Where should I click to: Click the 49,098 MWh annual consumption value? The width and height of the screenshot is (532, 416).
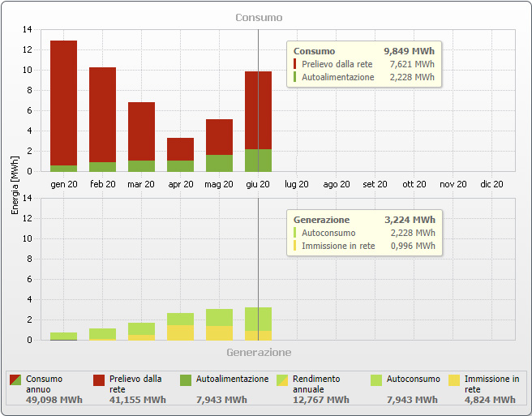(x=54, y=400)
